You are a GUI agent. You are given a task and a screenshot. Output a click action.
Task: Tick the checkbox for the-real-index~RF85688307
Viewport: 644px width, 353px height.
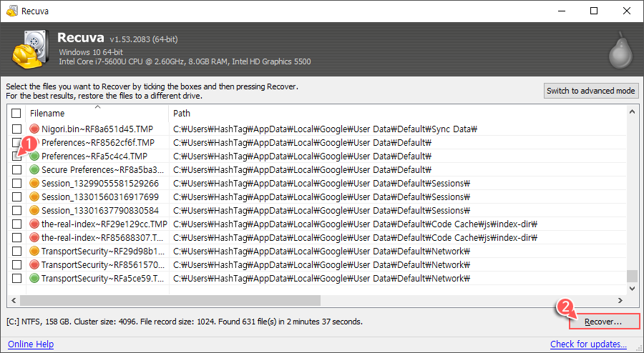coord(16,238)
